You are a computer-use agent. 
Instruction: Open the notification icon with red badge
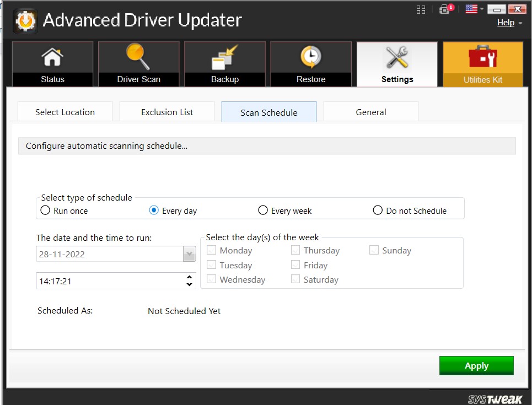[445, 9]
